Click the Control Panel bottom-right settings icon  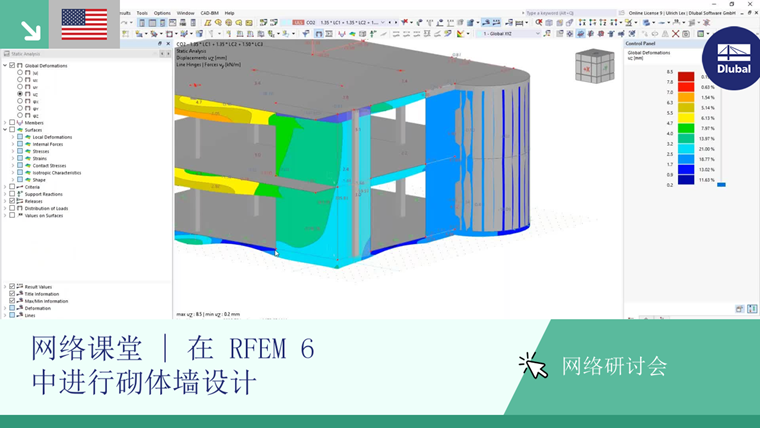(x=752, y=309)
